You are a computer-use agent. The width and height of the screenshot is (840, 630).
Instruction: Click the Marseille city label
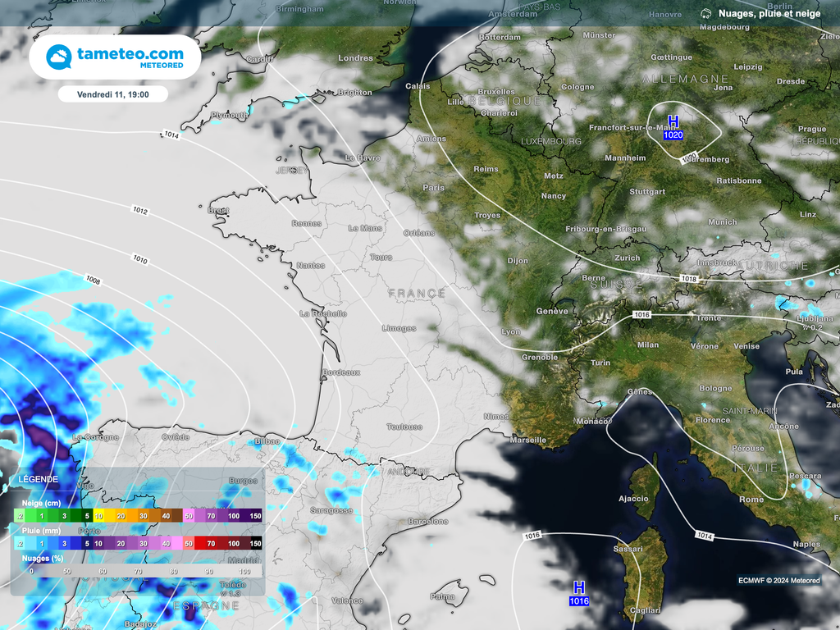click(x=527, y=441)
